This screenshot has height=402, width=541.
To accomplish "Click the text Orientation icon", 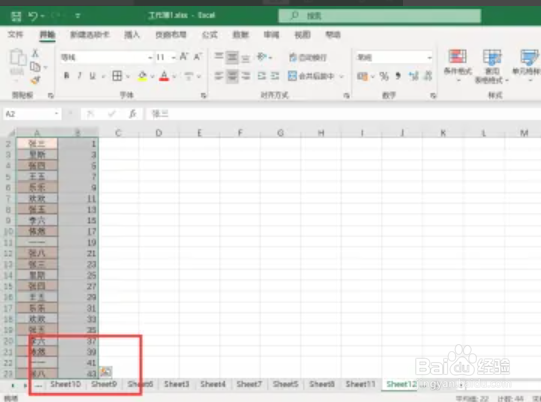I will coord(262,57).
